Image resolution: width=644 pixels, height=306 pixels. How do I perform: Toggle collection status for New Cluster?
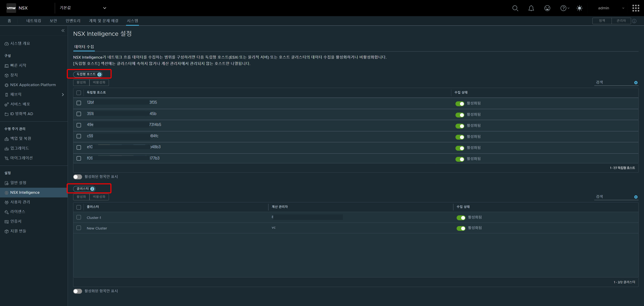click(x=461, y=228)
